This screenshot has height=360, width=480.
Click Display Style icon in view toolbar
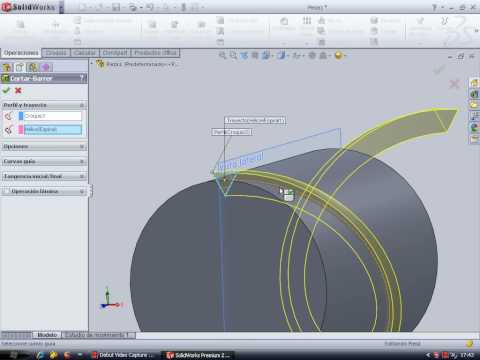[x=281, y=55]
